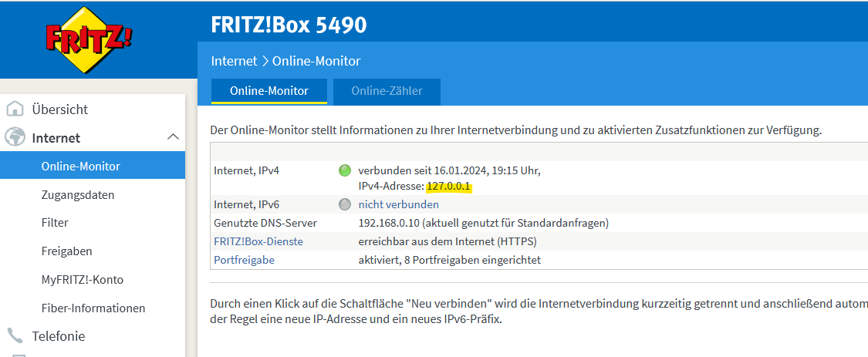This screenshot has width=868, height=357.
Task: Click the Online-Monitor breadcrumb text
Action: pos(316,61)
